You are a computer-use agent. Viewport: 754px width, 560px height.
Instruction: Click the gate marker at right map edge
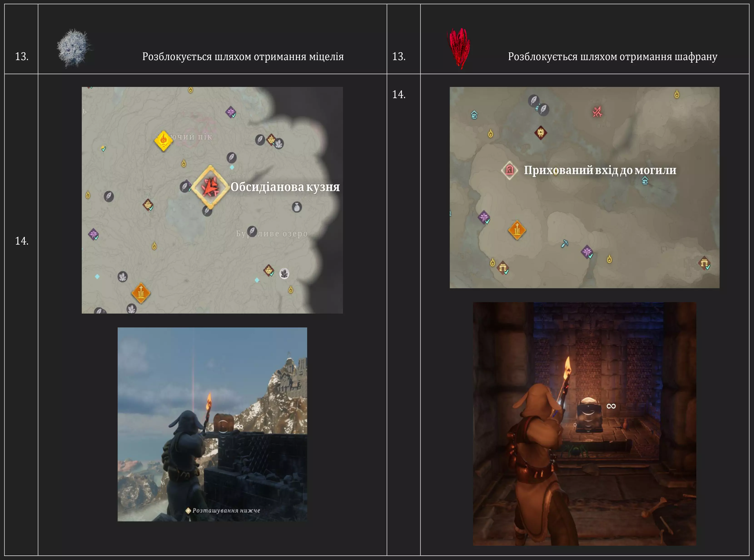click(704, 263)
